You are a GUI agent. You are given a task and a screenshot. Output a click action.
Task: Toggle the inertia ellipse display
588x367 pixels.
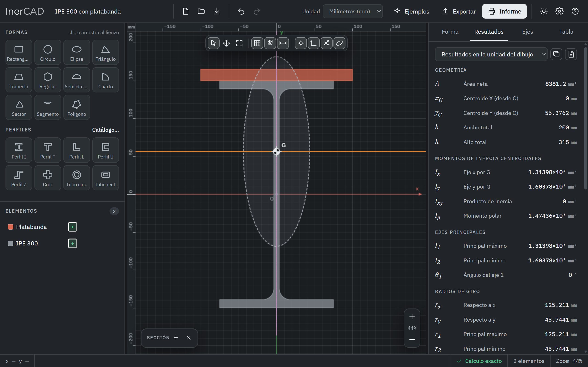(x=339, y=43)
